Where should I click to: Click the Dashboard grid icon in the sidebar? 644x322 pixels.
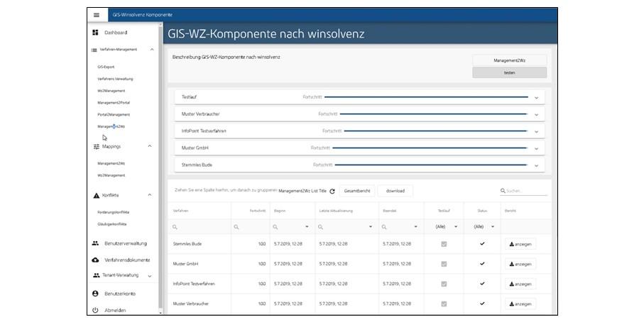[95, 33]
